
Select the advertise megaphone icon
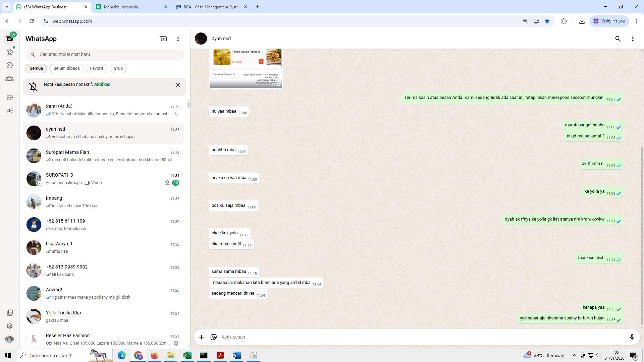10,110
